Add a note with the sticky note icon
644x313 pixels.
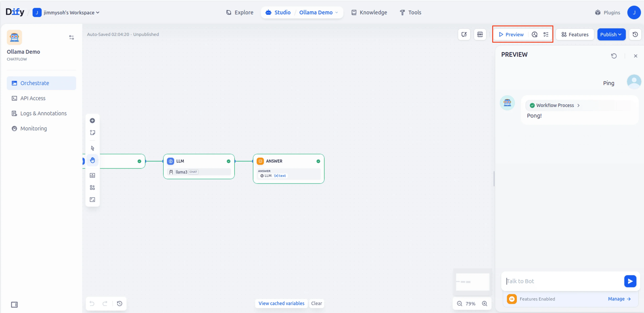tap(92, 132)
